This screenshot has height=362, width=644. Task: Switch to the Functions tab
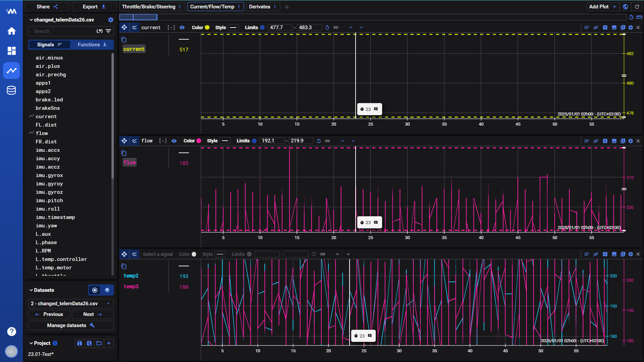click(92, 45)
